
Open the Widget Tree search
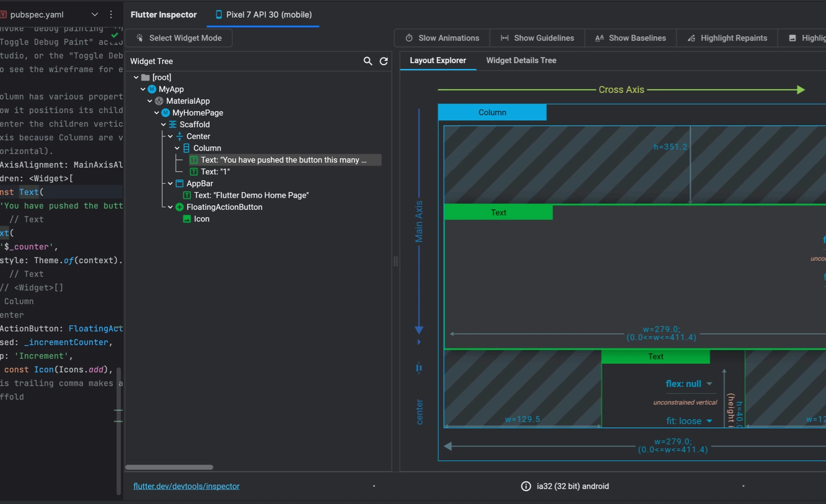point(368,61)
